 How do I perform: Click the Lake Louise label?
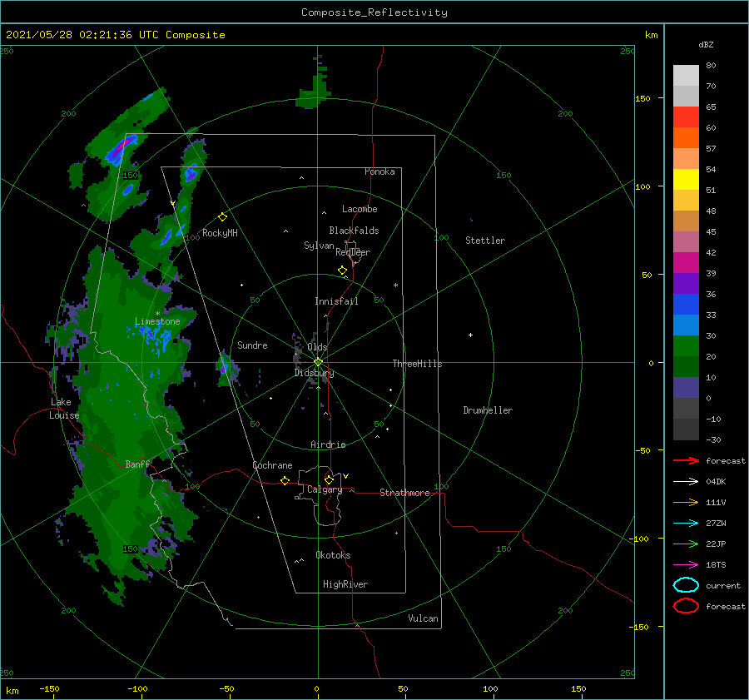click(64, 409)
